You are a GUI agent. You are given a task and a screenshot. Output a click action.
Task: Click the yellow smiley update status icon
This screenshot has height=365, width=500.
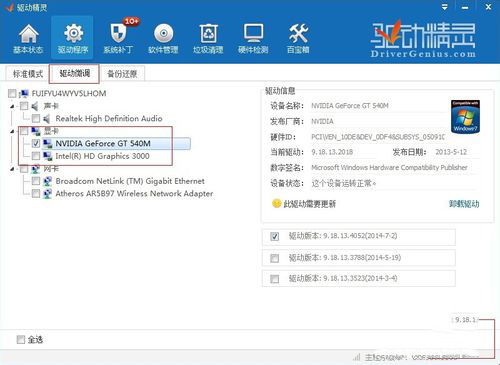tap(276, 203)
